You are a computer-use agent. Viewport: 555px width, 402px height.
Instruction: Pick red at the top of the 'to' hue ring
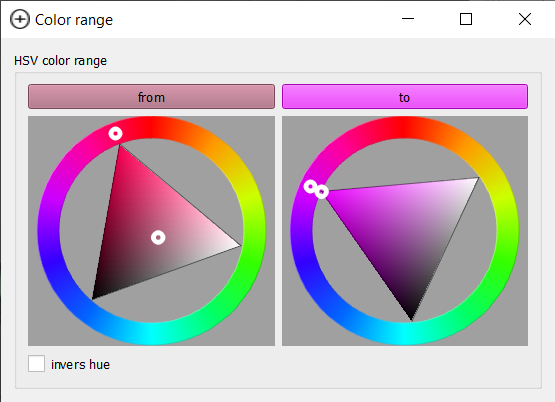(x=405, y=127)
